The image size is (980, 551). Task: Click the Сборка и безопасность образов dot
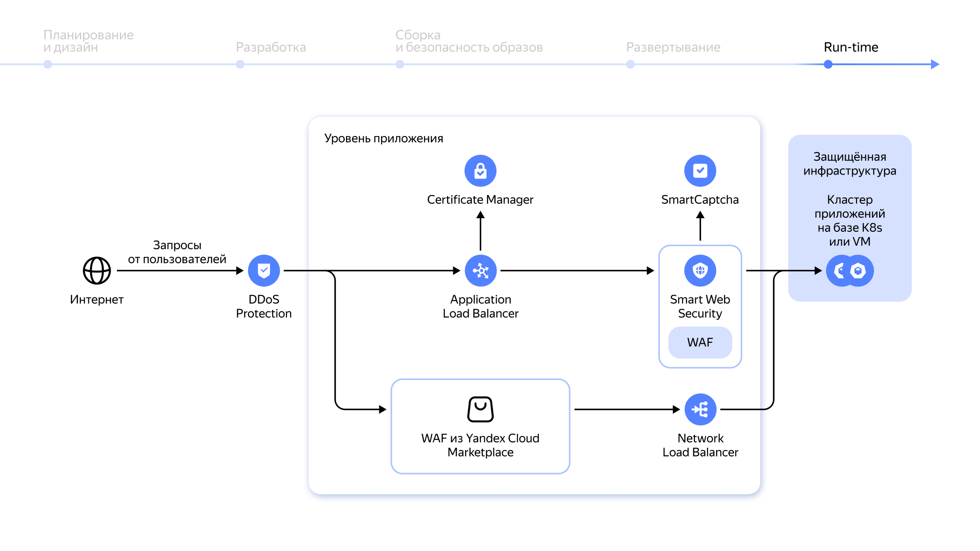click(x=400, y=64)
